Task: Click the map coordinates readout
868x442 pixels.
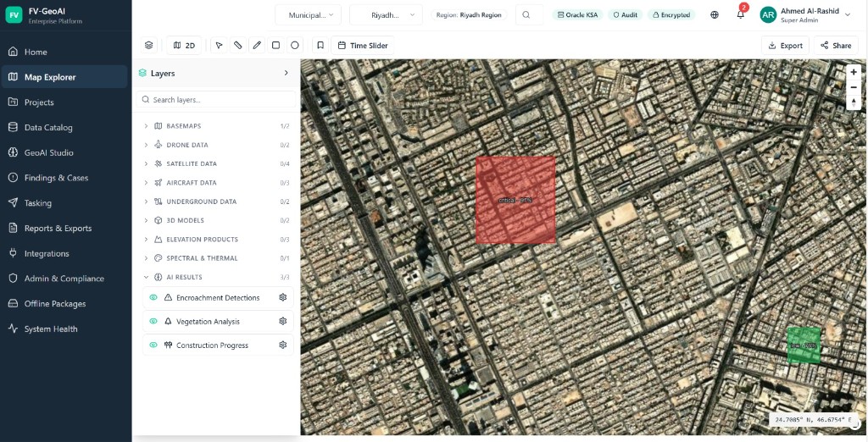Action: coord(813,420)
